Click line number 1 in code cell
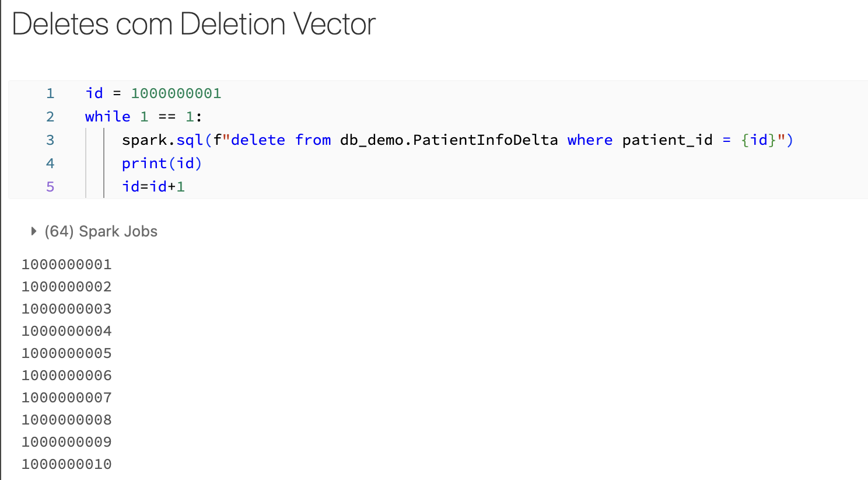The height and width of the screenshot is (480, 868). tap(50, 93)
